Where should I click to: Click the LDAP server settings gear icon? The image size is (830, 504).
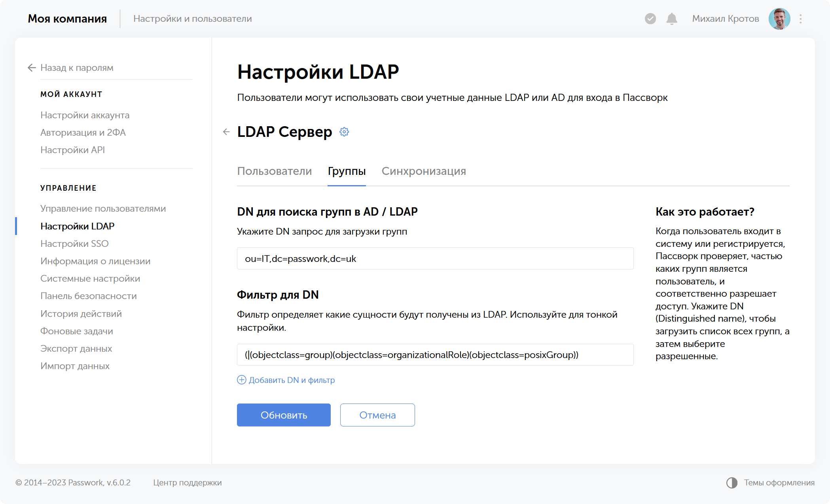344,132
